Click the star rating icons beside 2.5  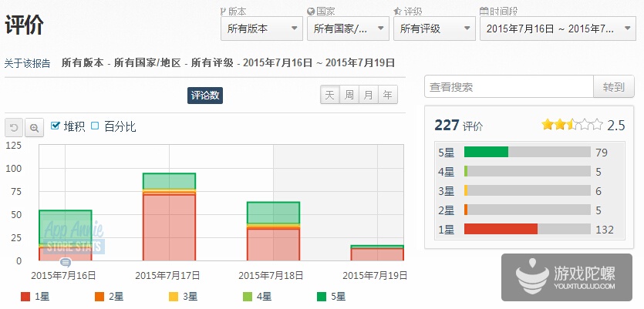(x=572, y=125)
